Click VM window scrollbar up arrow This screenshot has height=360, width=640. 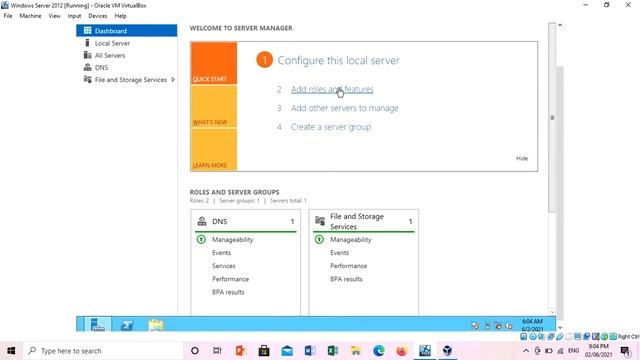click(x=560, y=25)
